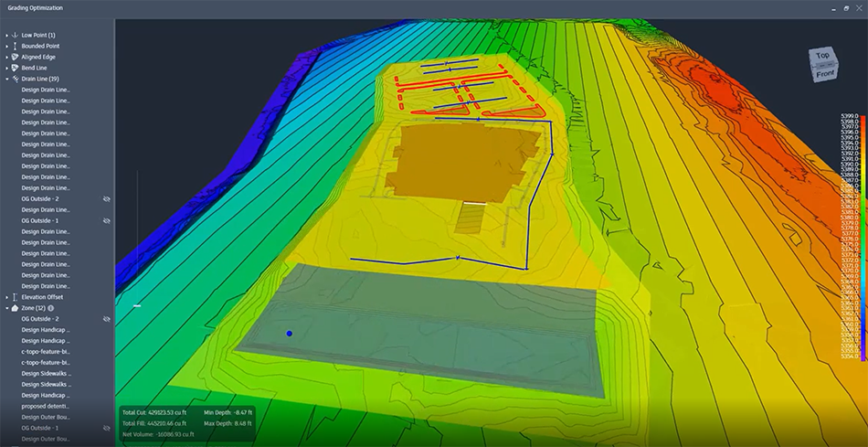Screen dimensions: 868x447
Task: Click the Front face of view cube
Action: [824, 74]
